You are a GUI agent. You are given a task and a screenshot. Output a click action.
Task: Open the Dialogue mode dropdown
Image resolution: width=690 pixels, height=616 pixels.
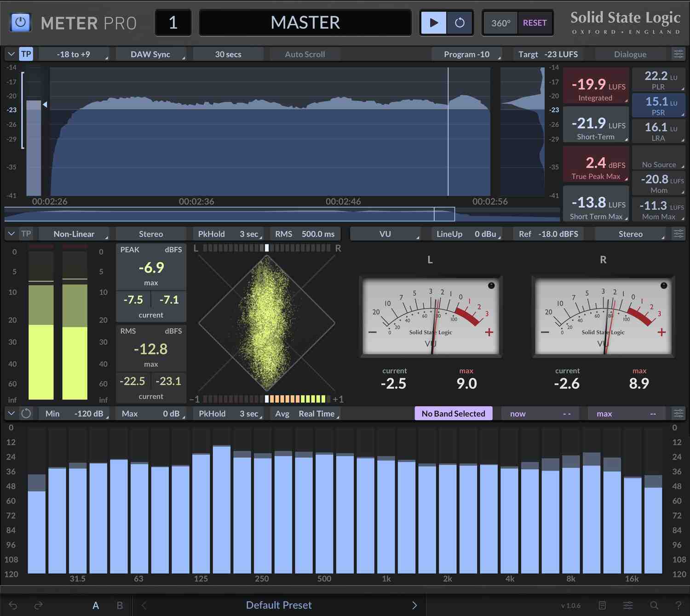pos(630,54)
